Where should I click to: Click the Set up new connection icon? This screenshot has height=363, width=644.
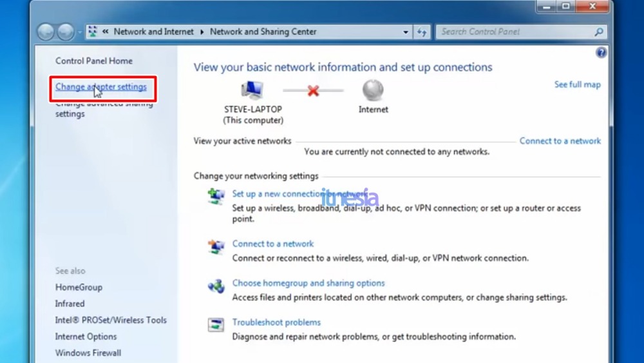click(216, 196)
